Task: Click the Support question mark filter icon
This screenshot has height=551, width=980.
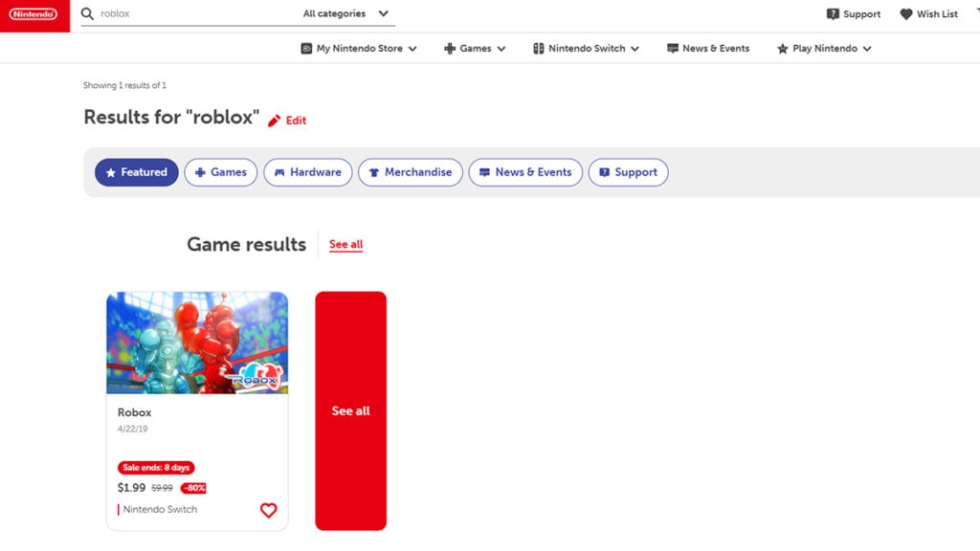Action: [x=604, y=172]
